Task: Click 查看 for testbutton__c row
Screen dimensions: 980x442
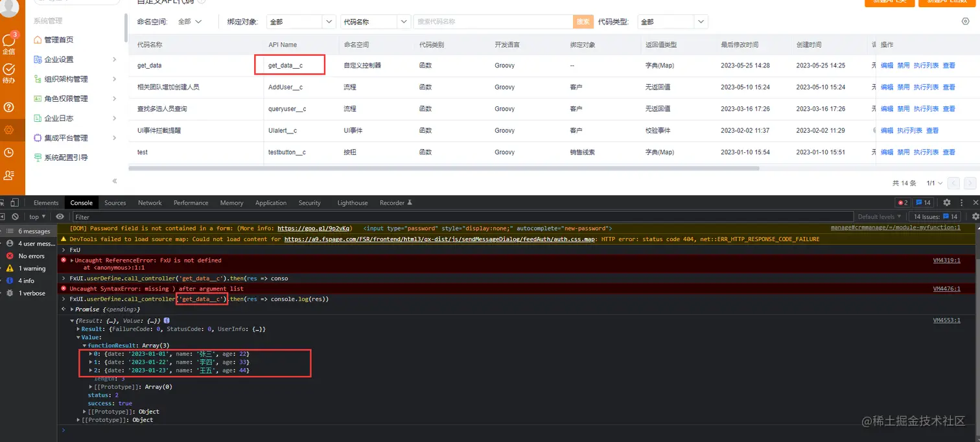Action: tap(949, 152)
